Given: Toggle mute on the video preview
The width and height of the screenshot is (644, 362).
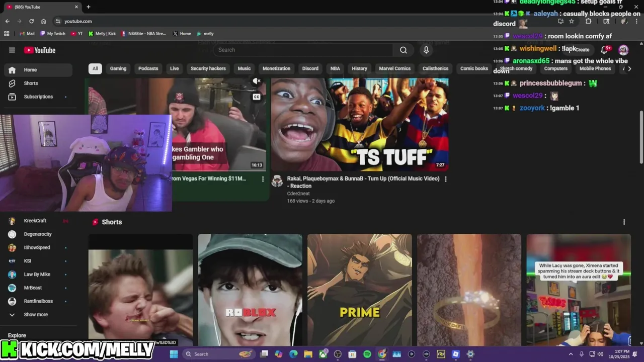Looking at the screenshot, I should click(x=257, y=81).
